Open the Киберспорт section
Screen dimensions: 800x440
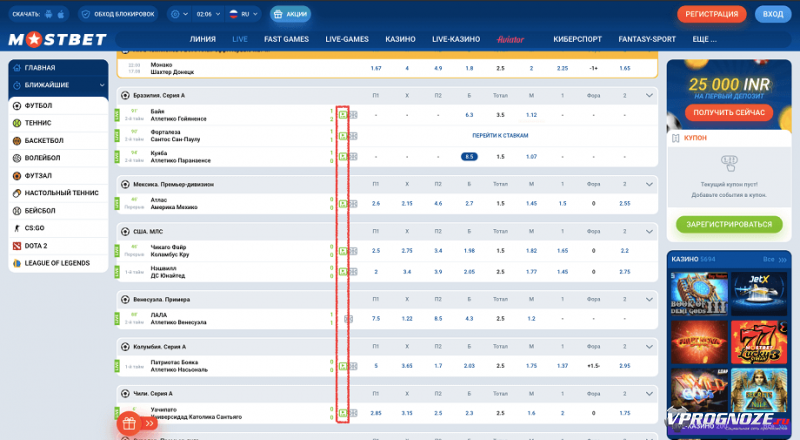coord(578,39)
